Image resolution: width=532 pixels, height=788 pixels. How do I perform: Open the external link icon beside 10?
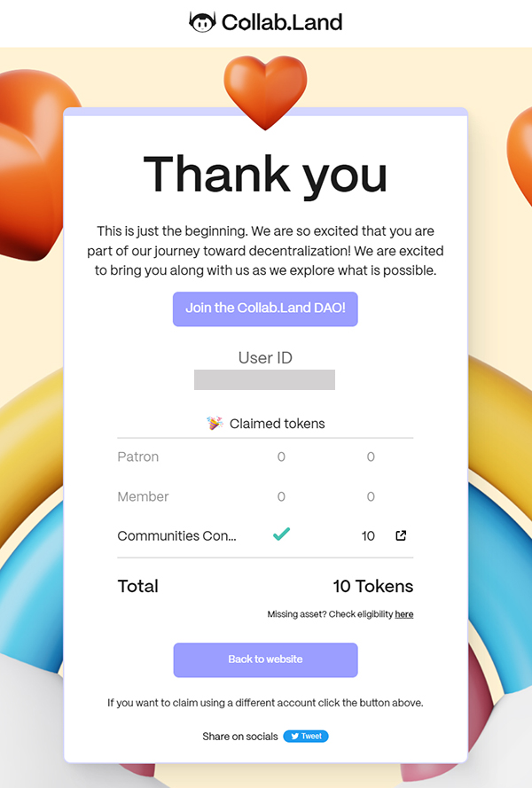click(401, 535)
